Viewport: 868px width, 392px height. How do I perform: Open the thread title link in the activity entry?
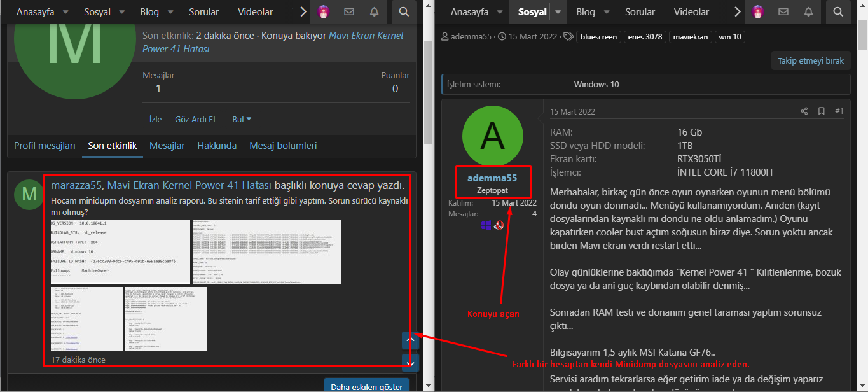[189, 186]
